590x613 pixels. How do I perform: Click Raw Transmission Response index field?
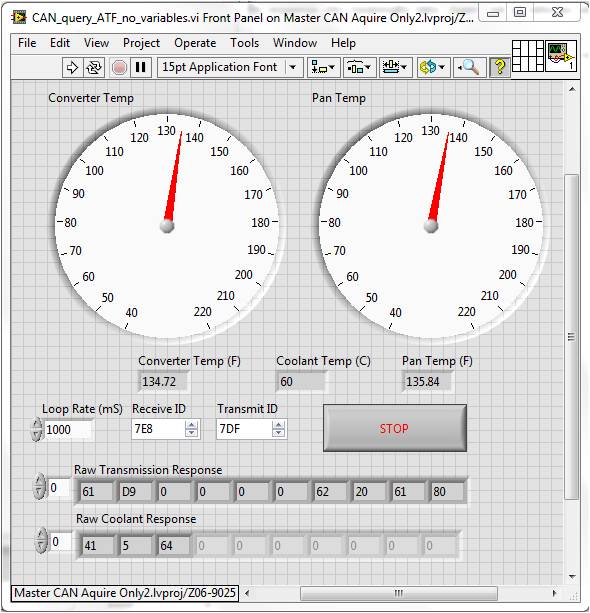59,488
